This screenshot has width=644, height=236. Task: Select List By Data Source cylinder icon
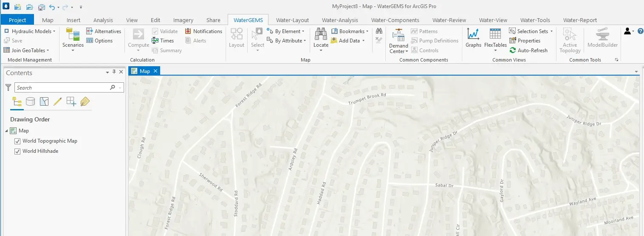[x=31, y=101]
